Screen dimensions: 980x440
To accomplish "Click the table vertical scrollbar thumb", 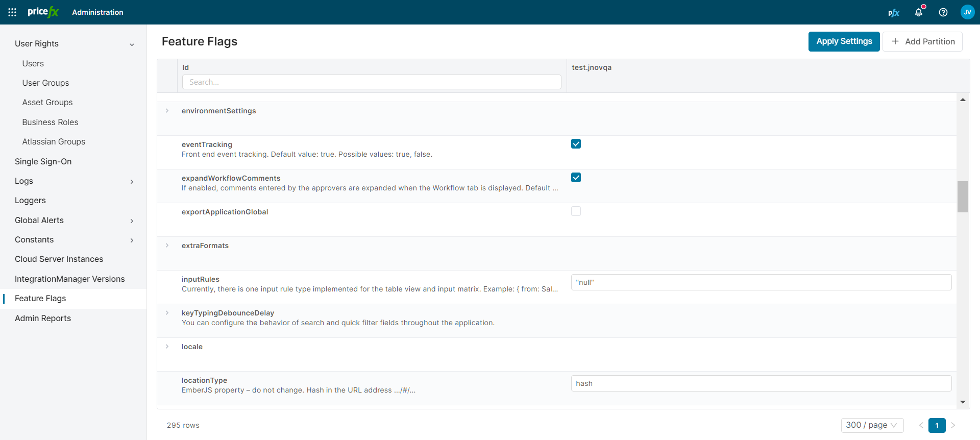I will 963,197.
